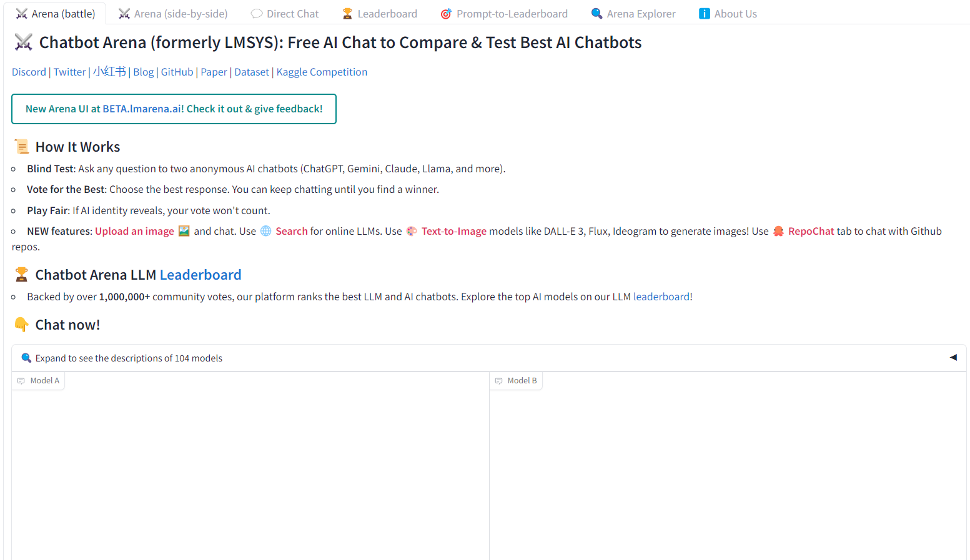Open the About Us tab
This screenshot has height=560, width=970.
coord(735,14)
